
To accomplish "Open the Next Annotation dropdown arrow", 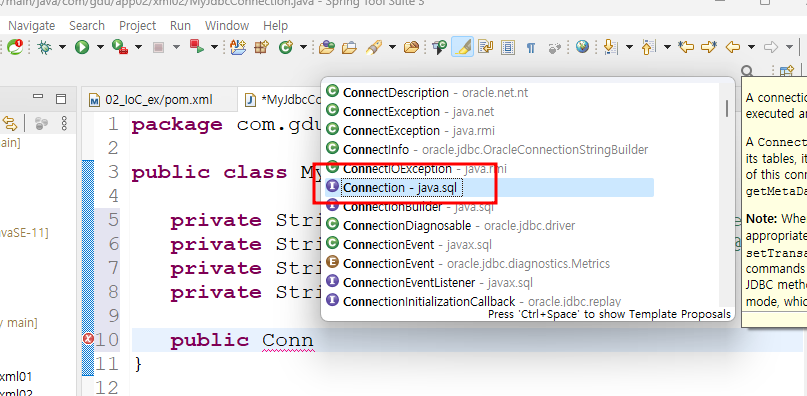I will [629, 47].
